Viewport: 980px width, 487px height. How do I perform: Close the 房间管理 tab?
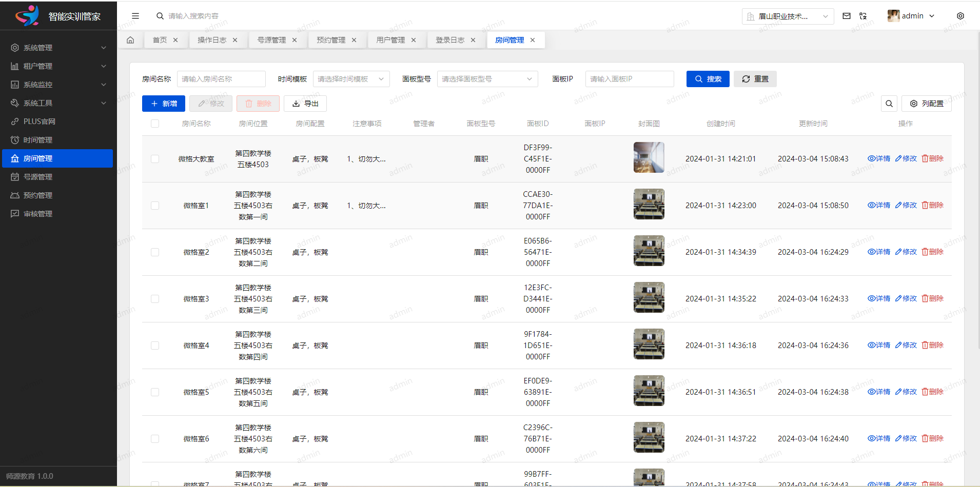coord(533,40)
